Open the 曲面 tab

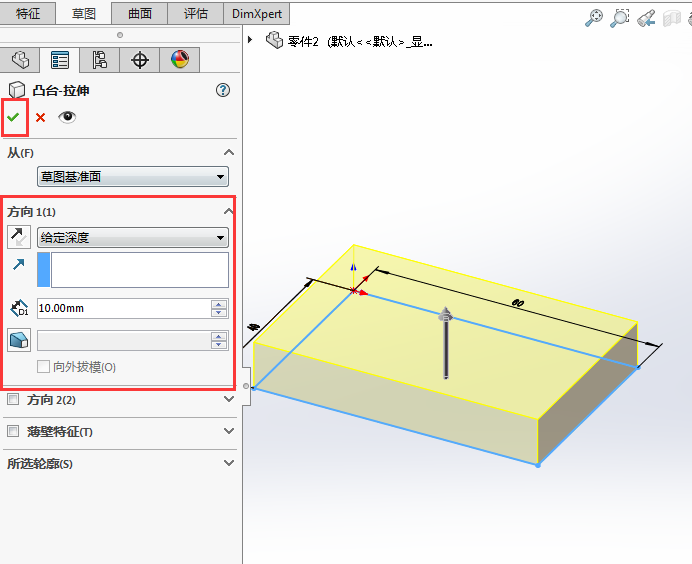[x=139, y=13]
